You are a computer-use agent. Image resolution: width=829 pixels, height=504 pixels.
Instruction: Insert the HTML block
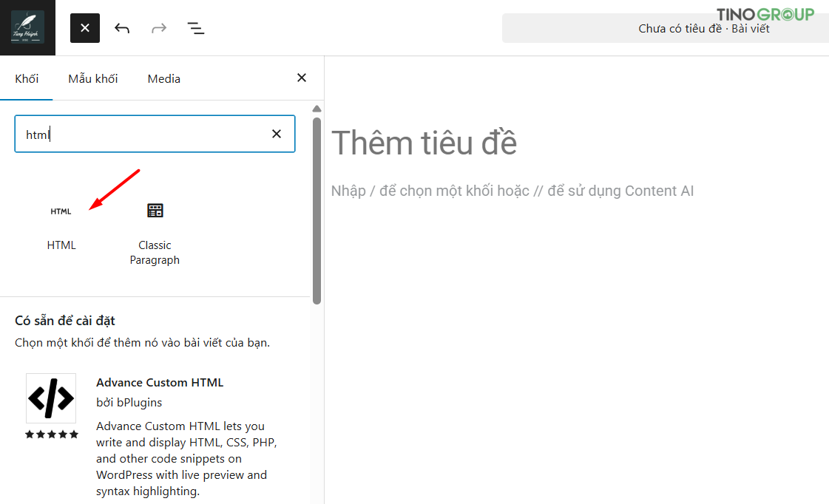click(x=61, y=225)
